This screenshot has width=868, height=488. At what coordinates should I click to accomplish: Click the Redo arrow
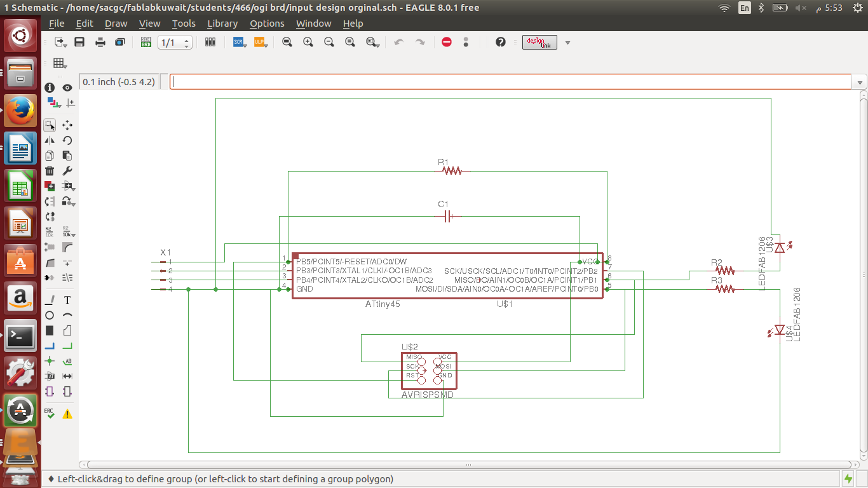coord(420,42)
